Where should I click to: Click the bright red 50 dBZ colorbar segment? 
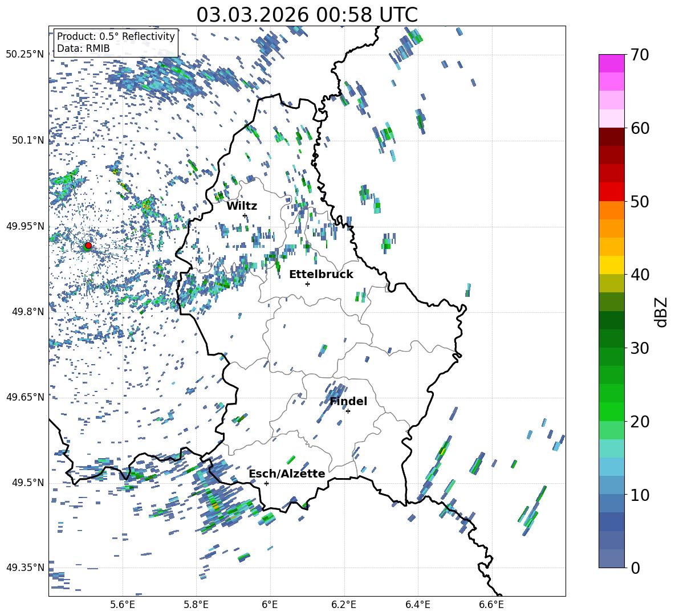point(611,192)
